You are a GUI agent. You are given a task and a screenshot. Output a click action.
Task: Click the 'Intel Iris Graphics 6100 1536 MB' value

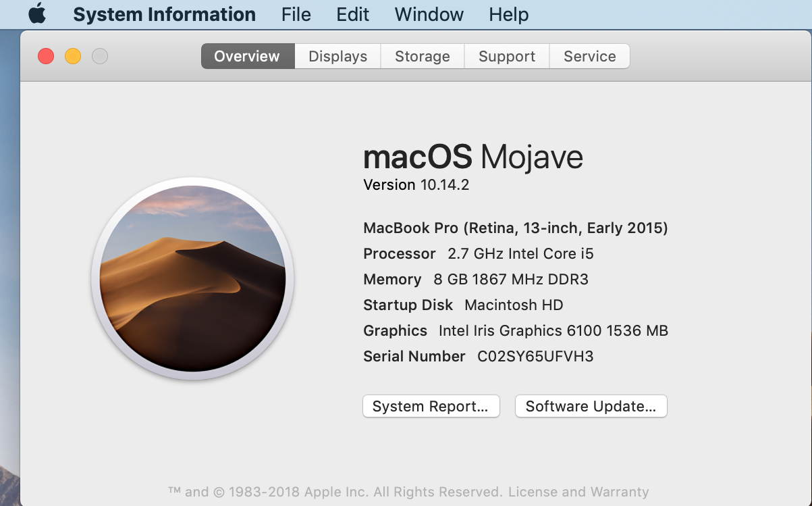click(553, 331)
